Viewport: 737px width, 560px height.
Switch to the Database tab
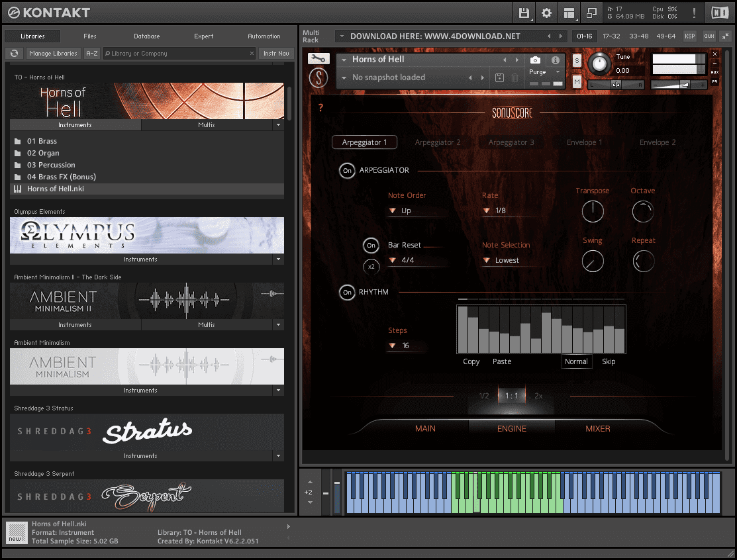tap(146, 36)
